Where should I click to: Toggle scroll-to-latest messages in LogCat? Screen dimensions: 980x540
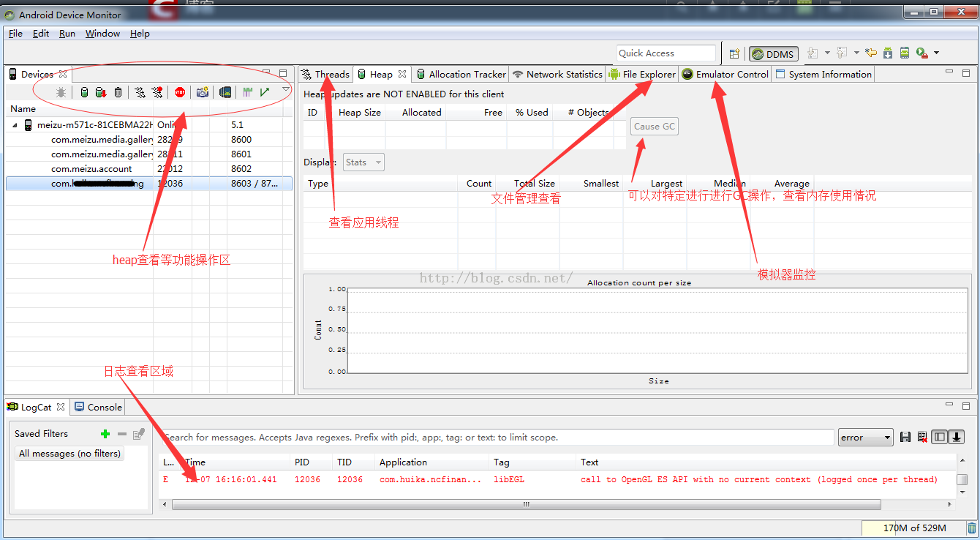(957, 437)
